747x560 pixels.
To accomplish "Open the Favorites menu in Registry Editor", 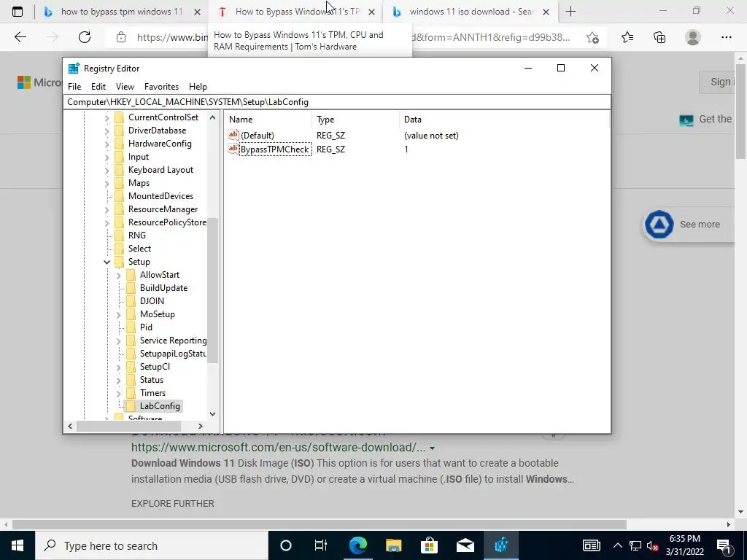I will [x=161, y=87].
